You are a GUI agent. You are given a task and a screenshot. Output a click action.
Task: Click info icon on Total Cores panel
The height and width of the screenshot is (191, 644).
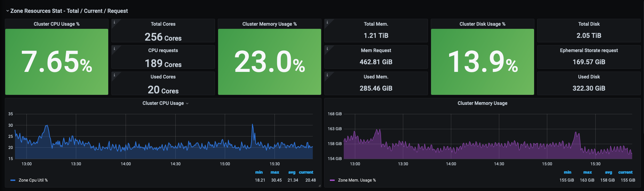point(114,22)
